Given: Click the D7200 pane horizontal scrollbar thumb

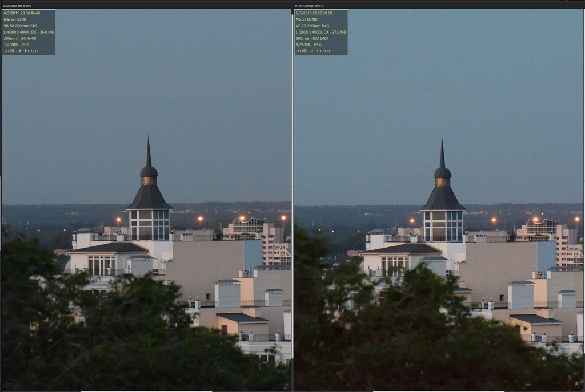Looking at the screenshot, I should (x=146, y=391).
